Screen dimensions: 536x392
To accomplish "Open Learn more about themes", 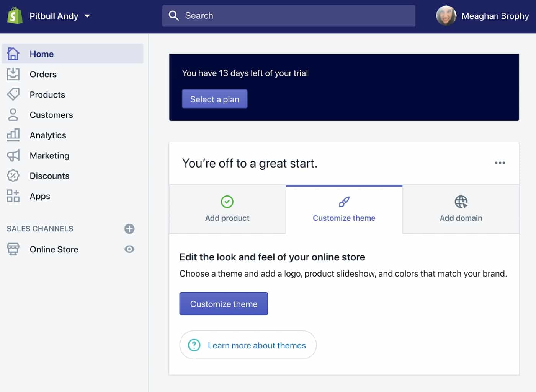I will pyautogui.click(x=248, y=345).
